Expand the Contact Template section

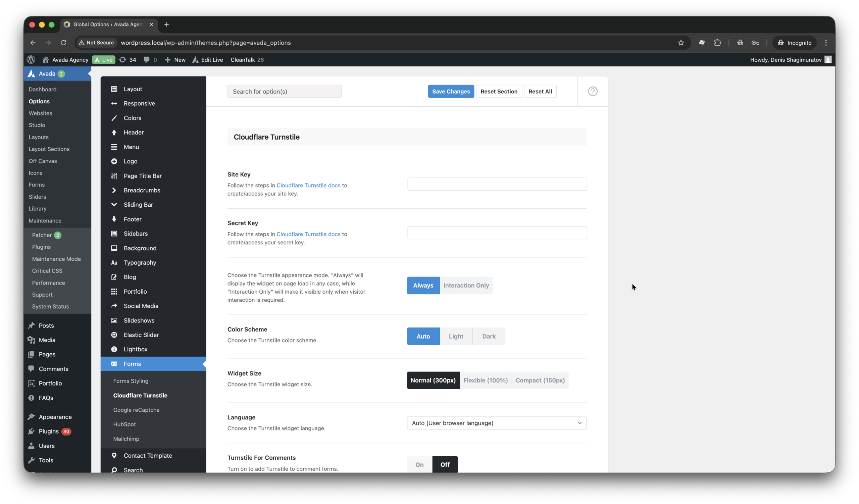click(148, 456)
